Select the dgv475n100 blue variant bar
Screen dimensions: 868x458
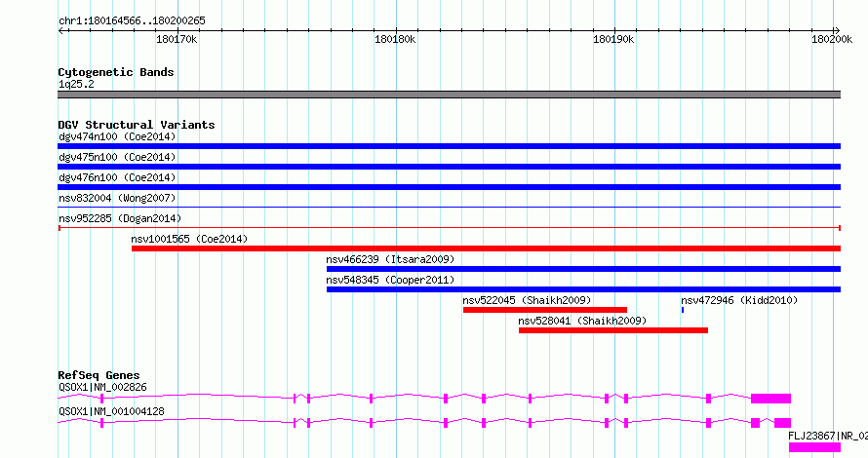tap(449, 167)
